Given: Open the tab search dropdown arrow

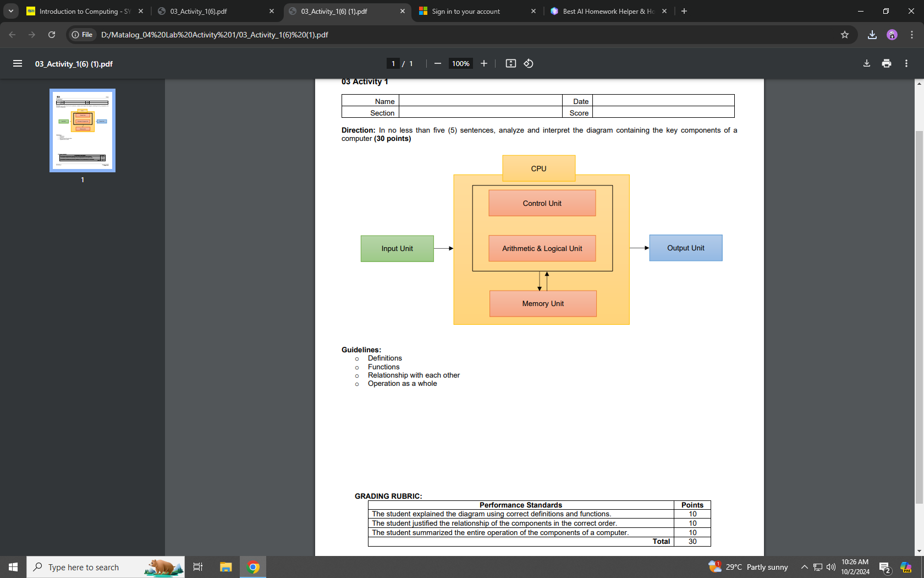Looking at the screenshot, I should click(11, 11).
